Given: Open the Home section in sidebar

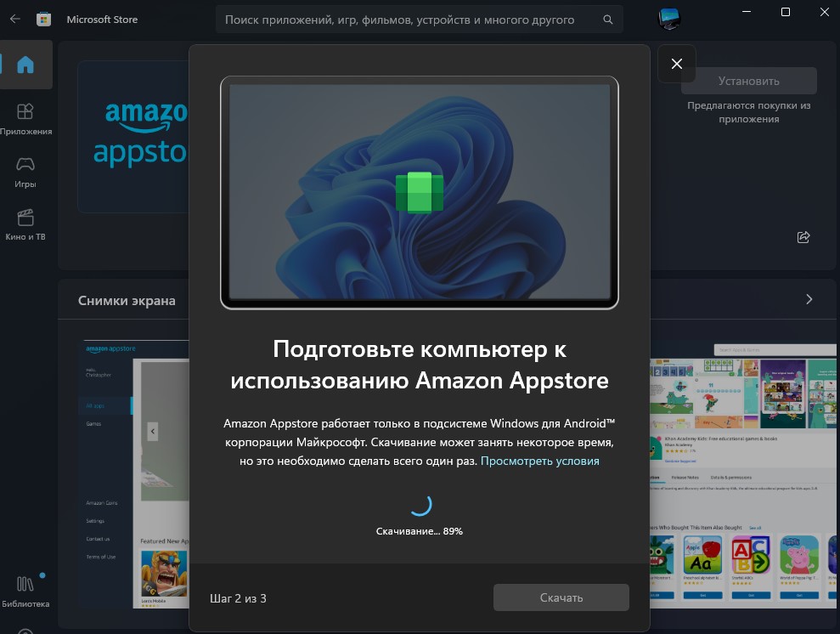Looking at the screenshot, I should [x=25, y=65].
